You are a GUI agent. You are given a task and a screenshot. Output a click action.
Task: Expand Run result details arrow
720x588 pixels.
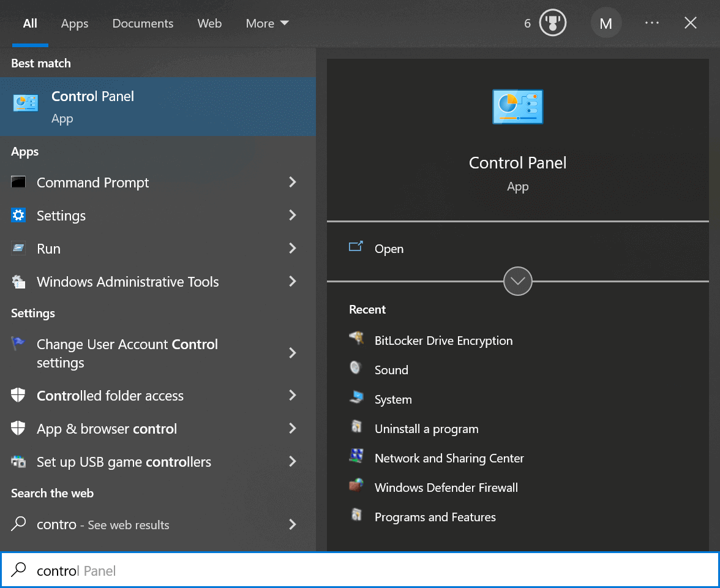tap(293, 249)
